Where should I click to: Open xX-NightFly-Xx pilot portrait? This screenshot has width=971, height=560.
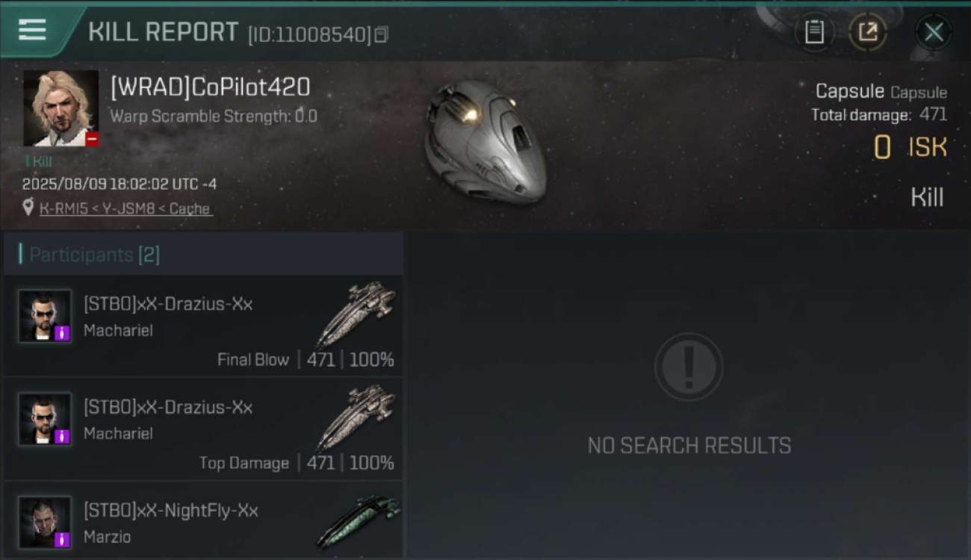(45, 523)
